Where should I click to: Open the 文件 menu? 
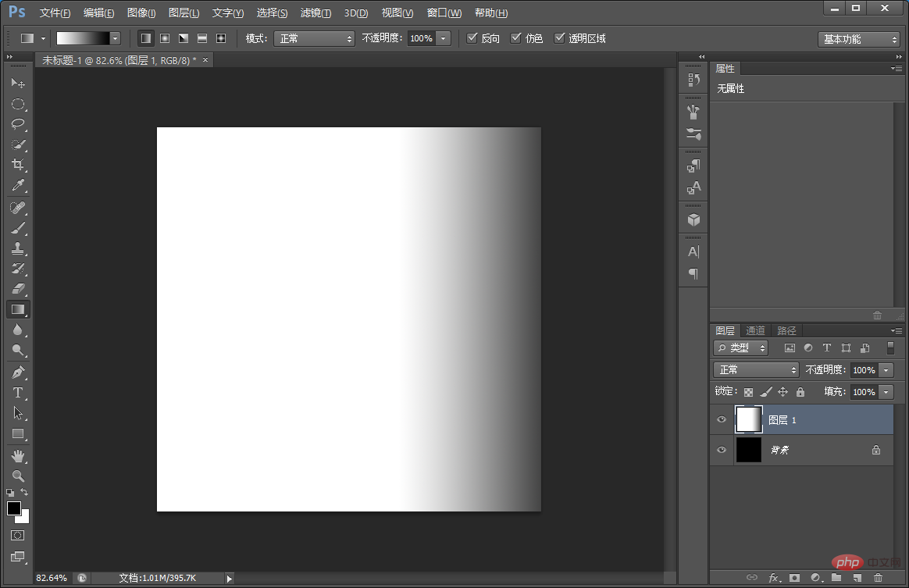55,12
